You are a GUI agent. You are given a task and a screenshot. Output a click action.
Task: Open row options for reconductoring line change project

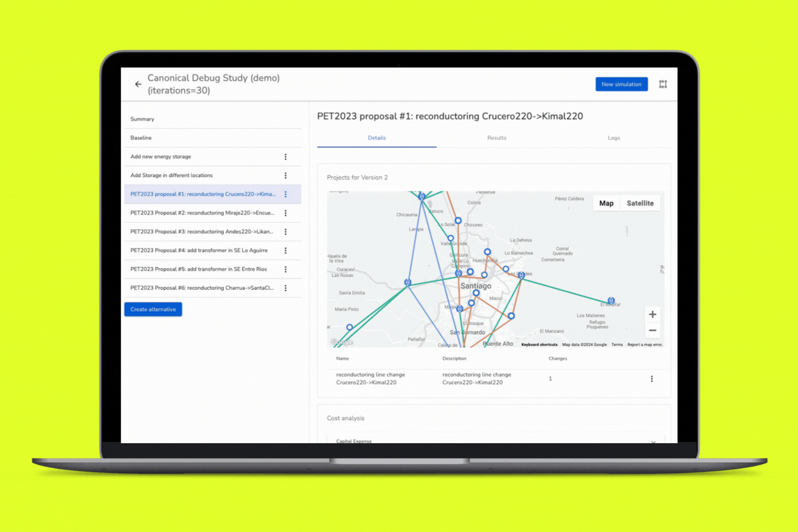[x=651, y=379]
